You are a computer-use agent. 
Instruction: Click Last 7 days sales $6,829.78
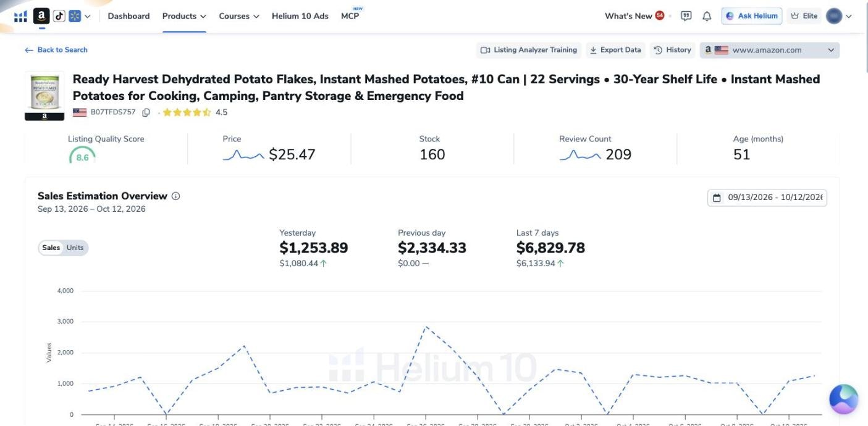(x=551, y=248)
